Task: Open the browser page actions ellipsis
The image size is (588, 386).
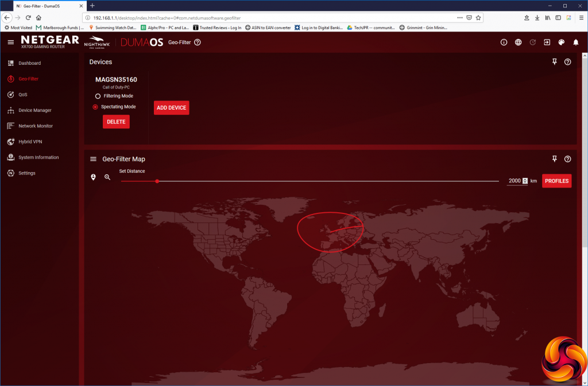Action: coord(460,18)
